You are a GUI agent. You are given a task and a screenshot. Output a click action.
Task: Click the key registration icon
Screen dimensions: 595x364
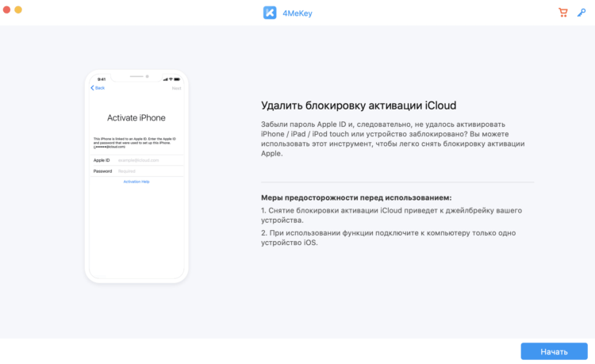[x=582, y=13]
